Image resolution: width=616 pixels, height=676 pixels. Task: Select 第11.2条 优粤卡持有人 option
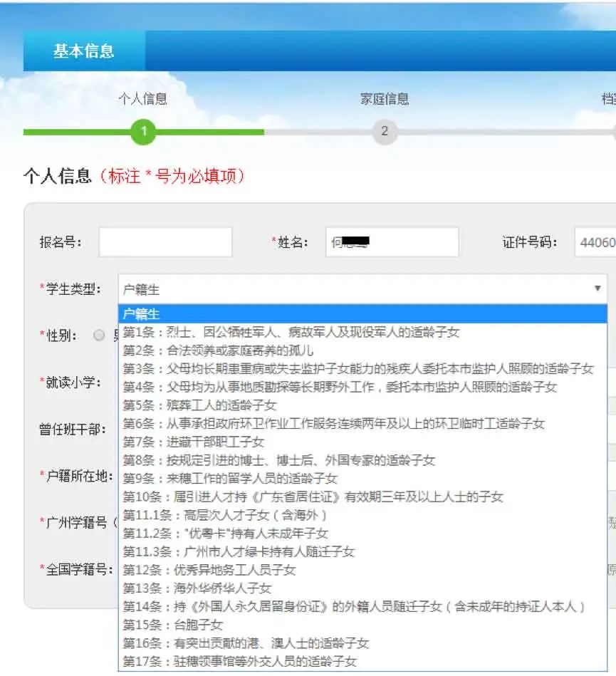click(x=362, y=534)
